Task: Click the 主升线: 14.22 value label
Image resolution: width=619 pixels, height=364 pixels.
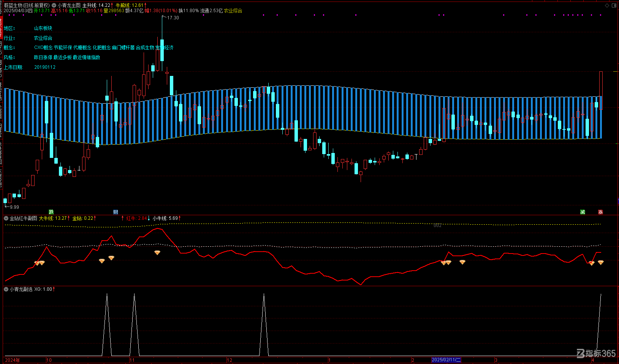Action: point(96,5)
